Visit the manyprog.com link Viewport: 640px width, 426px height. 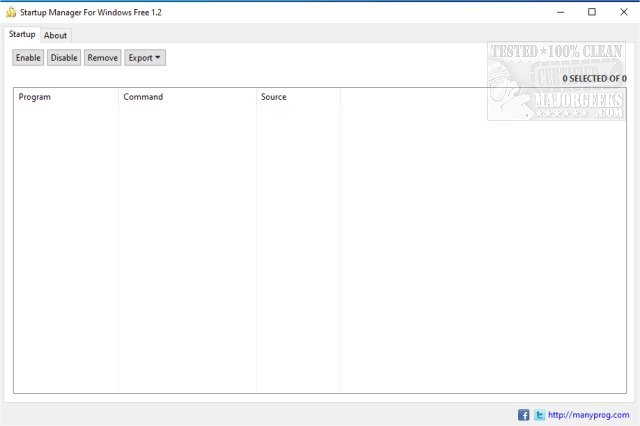[x=589, y=415]
